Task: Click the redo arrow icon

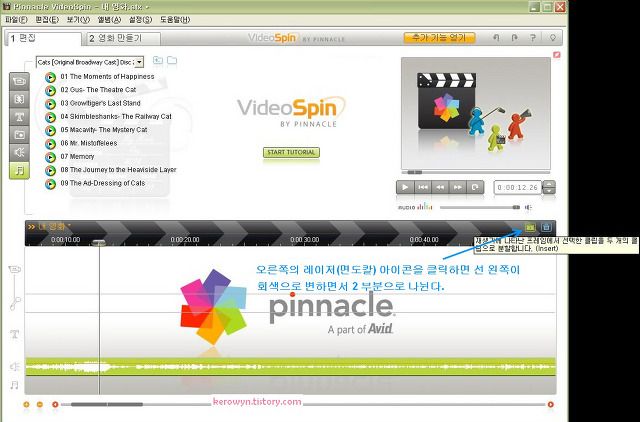Action: [514, 38]
